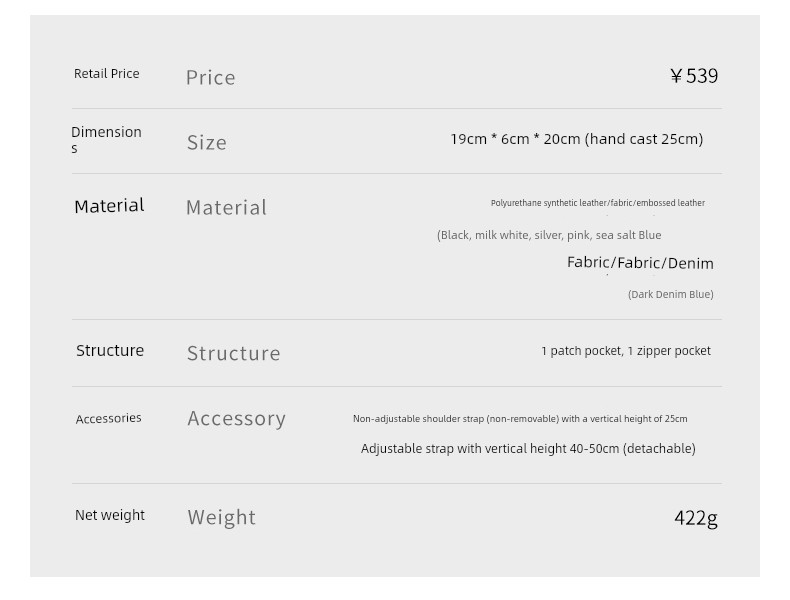The height and width of the screenshot is (600, 790).
Task: Click the gray "Weight" heading
Action: coord(222,518)
